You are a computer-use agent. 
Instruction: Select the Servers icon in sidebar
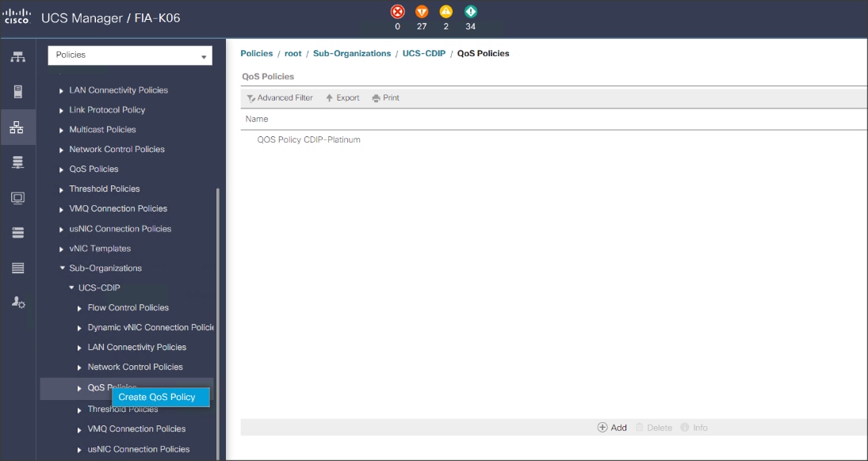coord(17,89)
